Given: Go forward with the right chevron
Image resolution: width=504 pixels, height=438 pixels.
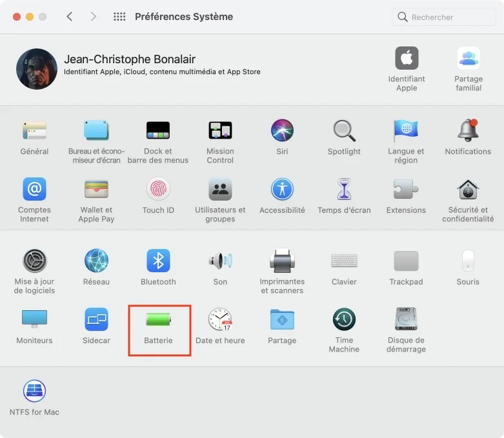Looking at the screenshot, I should coord(93,16).
